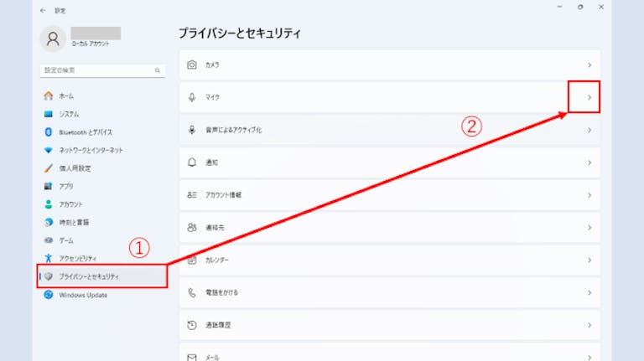Image resolution: width=644 pixels, height=361 pixels.
Task: Expand the 電話をかける row chevron
Action: tap(589, 292)
